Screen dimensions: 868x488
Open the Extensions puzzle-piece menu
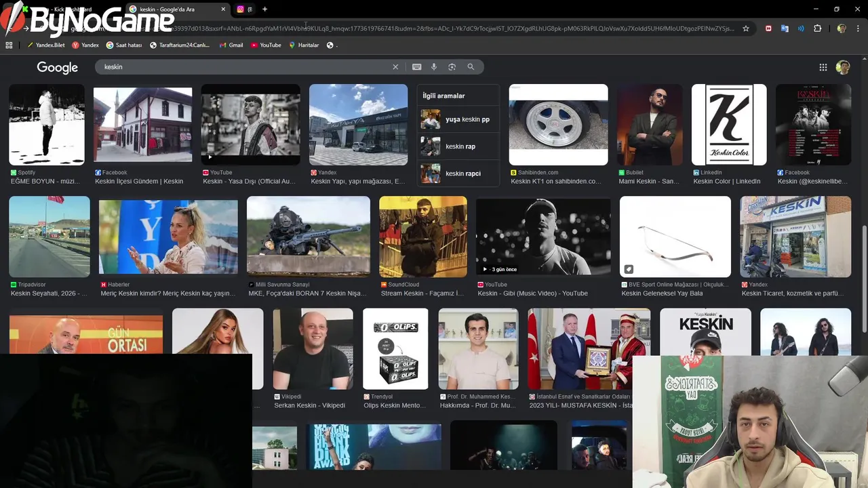[x=817, y=28]
